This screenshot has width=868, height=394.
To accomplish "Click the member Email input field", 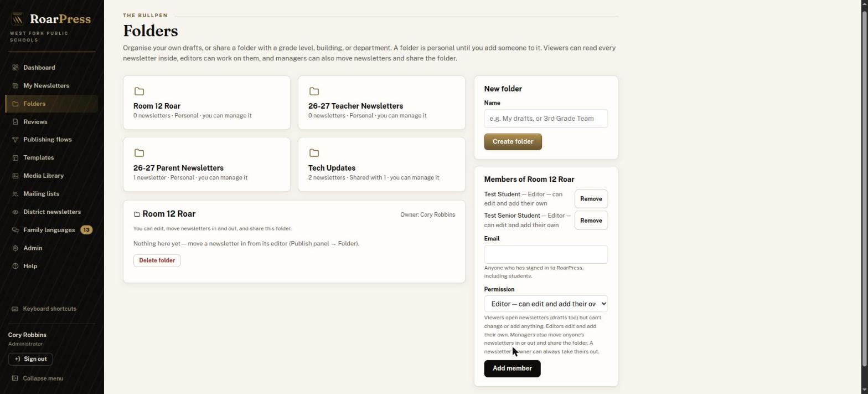I will 546,254.
